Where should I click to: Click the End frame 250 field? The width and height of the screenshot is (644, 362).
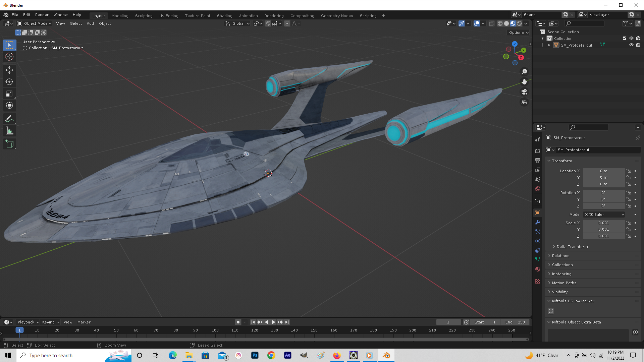tap(515, 322)
